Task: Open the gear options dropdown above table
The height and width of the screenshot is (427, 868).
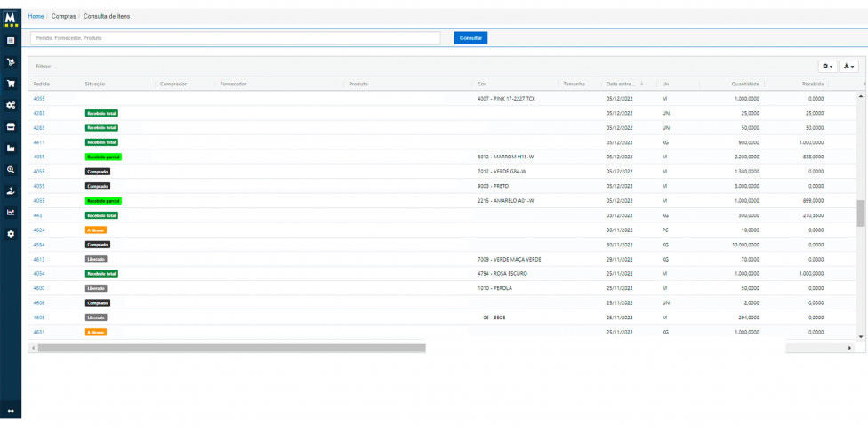Action: [826, 66]
